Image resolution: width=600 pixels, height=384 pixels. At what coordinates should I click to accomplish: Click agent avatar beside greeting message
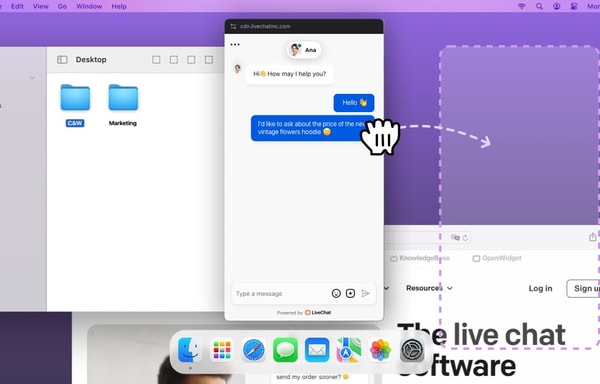click(237, 69)
